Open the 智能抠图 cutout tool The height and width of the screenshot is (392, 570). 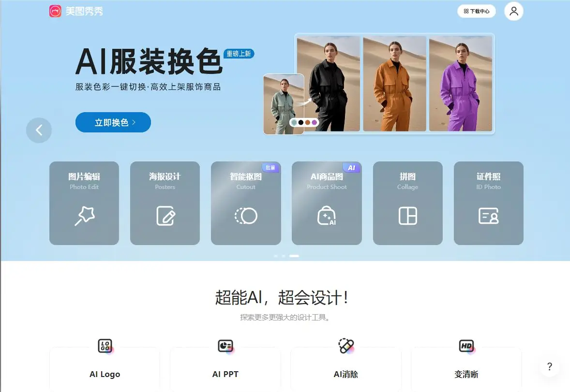point(246,203)
